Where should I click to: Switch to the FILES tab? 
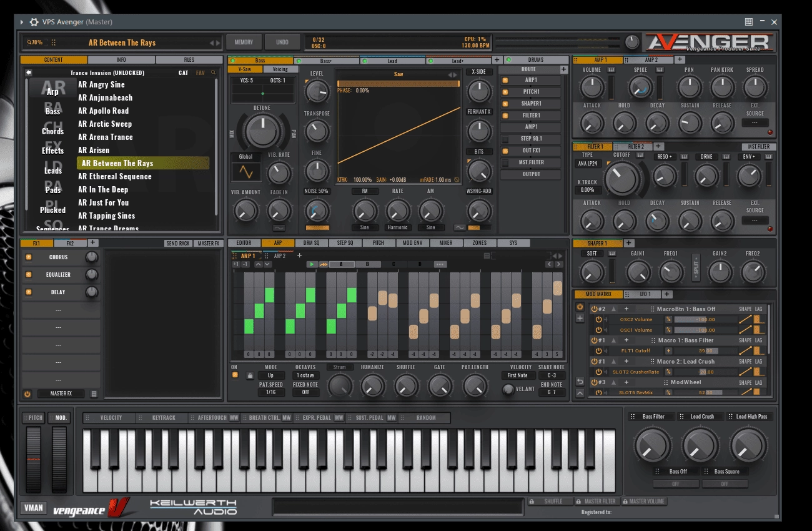coord(189,60)
